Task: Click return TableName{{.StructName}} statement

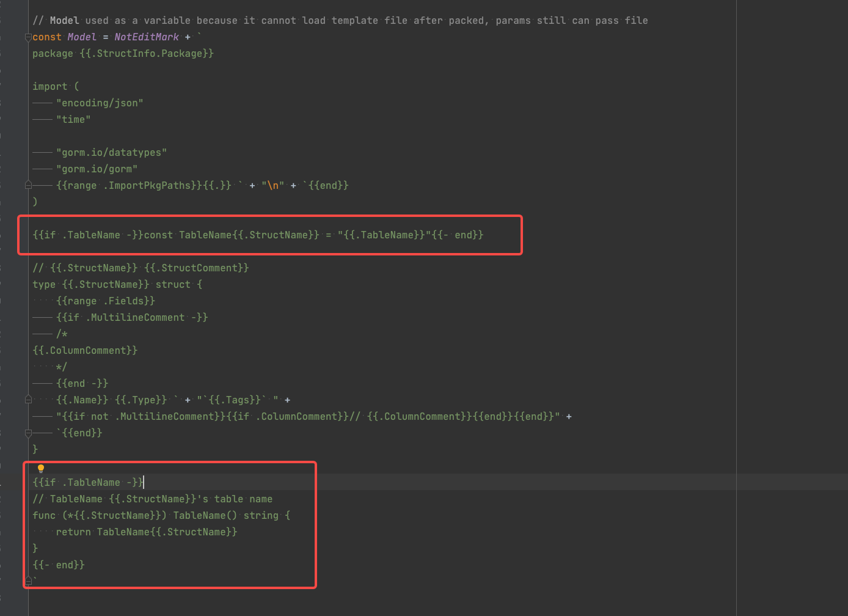Action: 147,532
